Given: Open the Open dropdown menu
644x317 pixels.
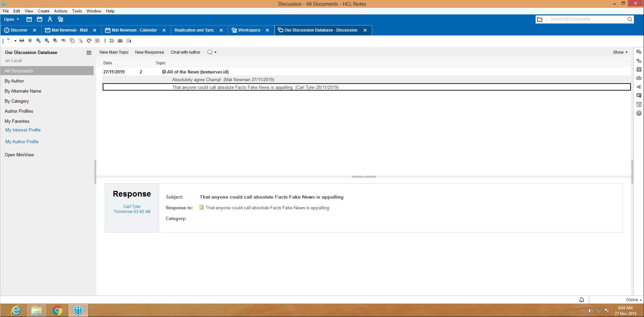Looking at the screenshot, I should (11, 19).
